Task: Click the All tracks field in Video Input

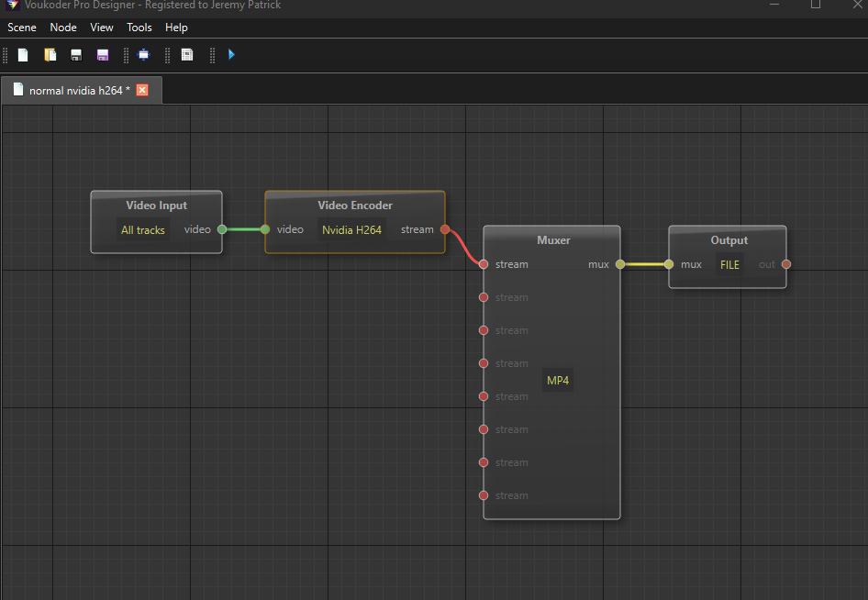Action: tap(143, 230)
